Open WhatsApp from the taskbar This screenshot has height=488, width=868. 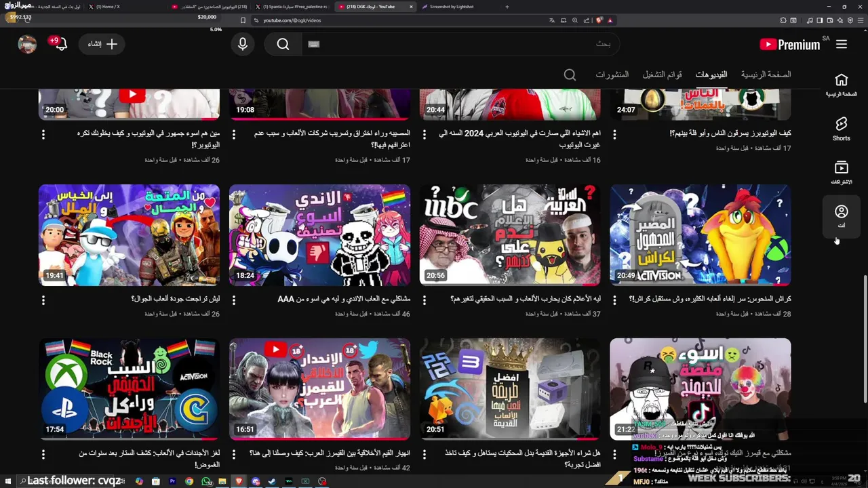pyautogui.click(x=205, y=481)
